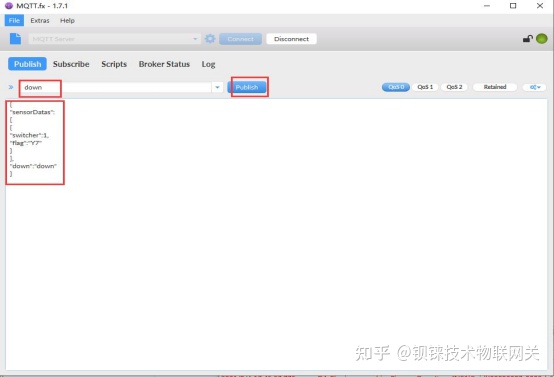The height and width of the screenshot is (377, 554).
Task: Switch to the Log tab
Action: (x=208, y=64)
